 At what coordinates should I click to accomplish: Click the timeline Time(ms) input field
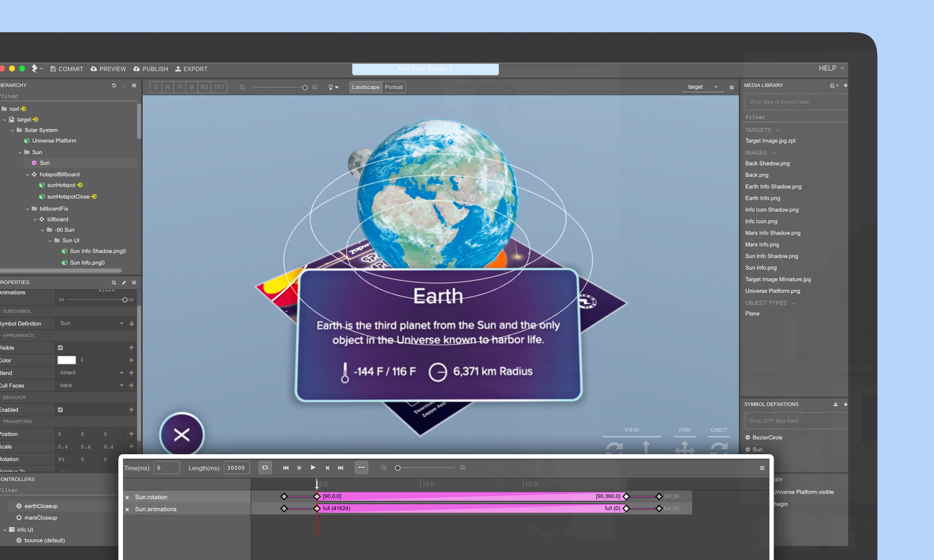pos(166,468)
